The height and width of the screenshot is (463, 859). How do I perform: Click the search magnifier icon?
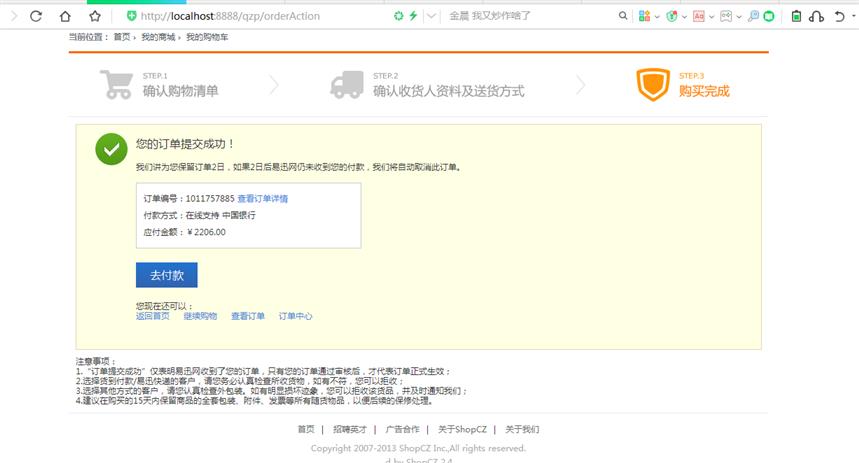point(623,16)
